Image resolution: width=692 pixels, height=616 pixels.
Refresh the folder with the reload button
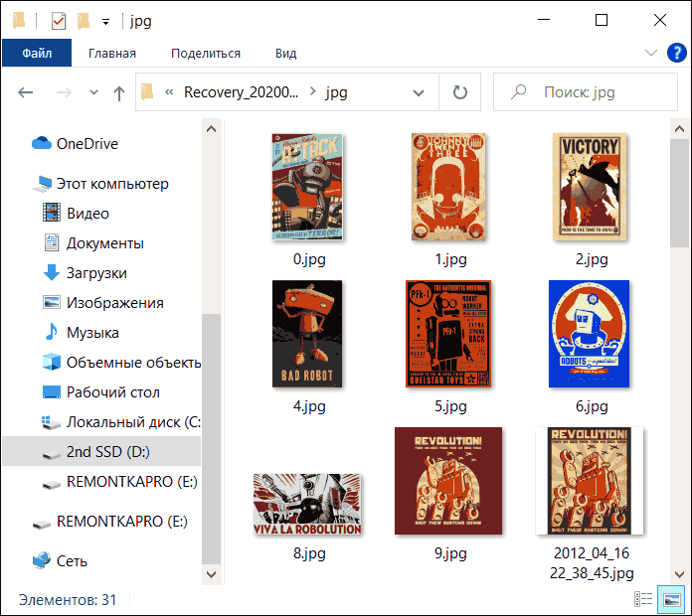[x=460, y=92]
